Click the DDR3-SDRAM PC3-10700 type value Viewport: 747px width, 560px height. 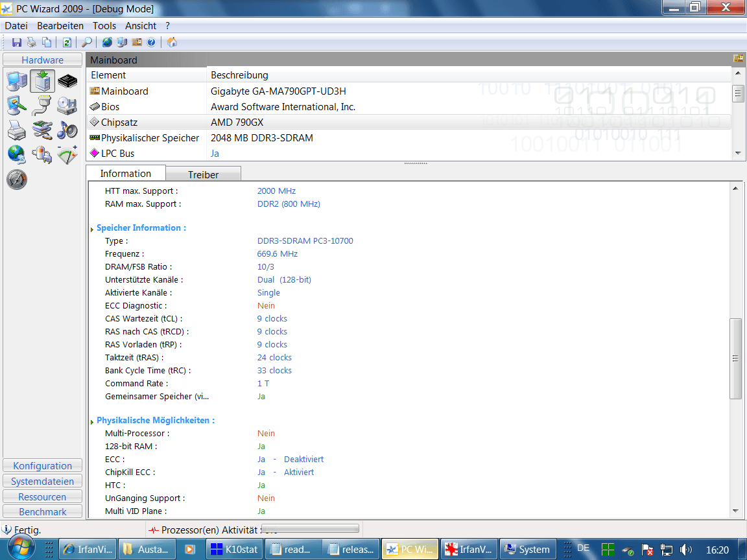305,241
